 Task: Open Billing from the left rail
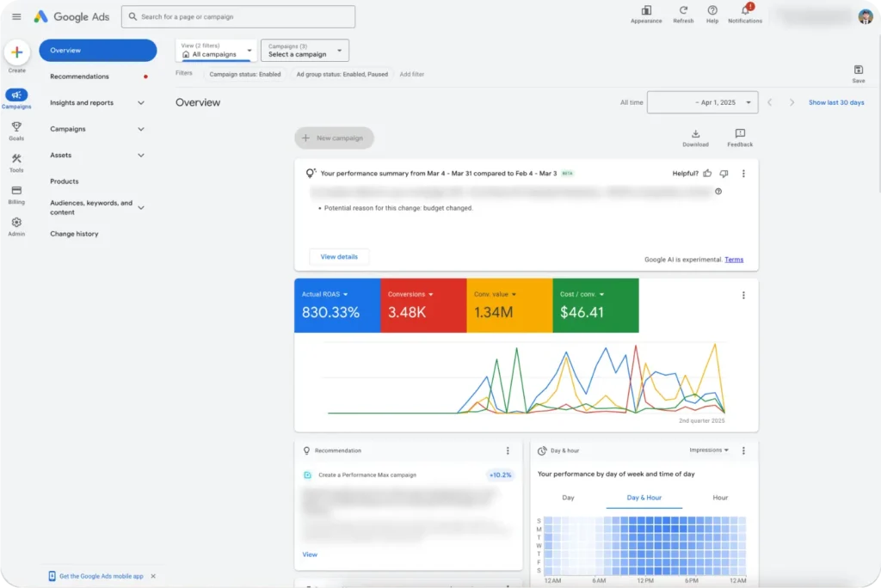tap(16, 191)
